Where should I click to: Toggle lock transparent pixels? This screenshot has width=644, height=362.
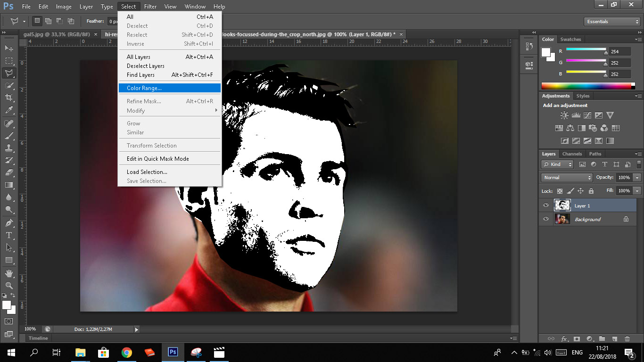click(560, 191)
